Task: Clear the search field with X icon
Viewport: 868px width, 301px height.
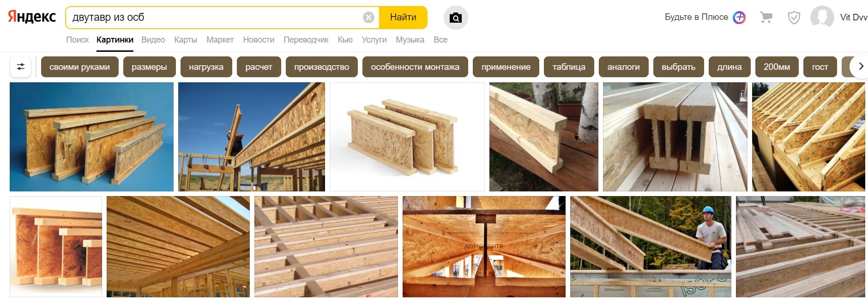Action: [368, 18]
